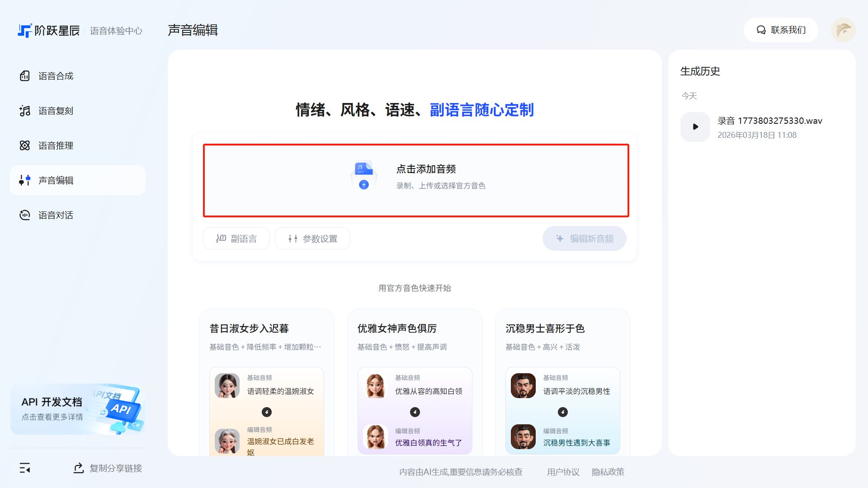Open 语音复刻 from the sidebar
Screen dimensions: 868x488
(x=56, y=111)
